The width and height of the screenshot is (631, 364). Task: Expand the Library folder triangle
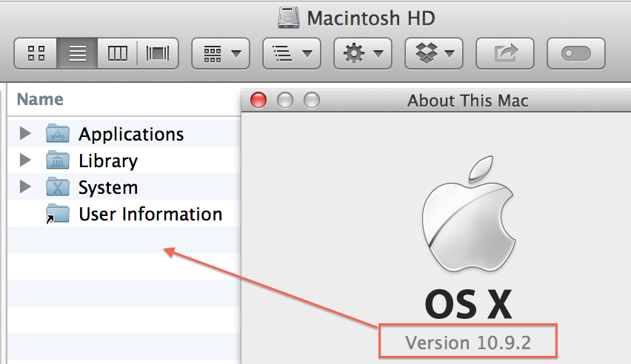point(25,160)
